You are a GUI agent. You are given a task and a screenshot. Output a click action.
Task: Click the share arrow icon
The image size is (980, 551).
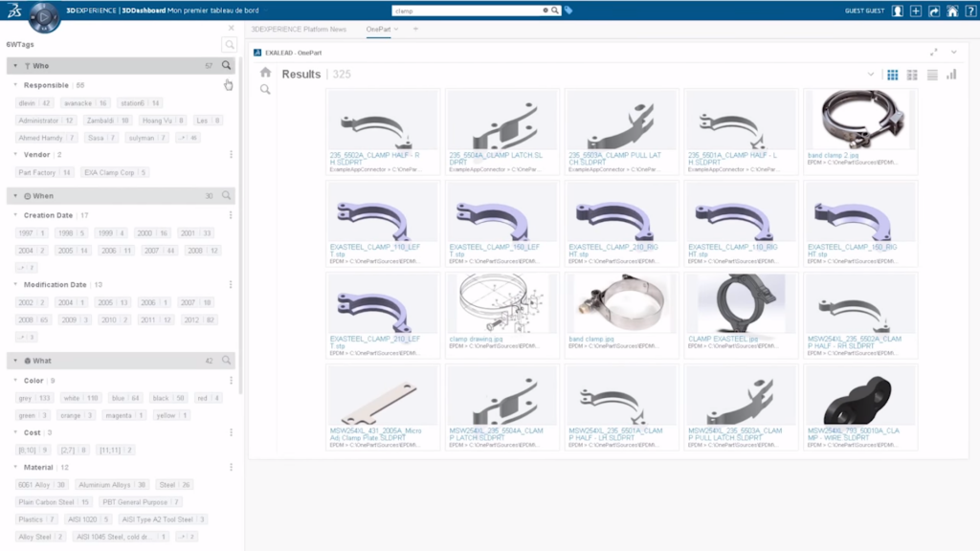[934, 11]
